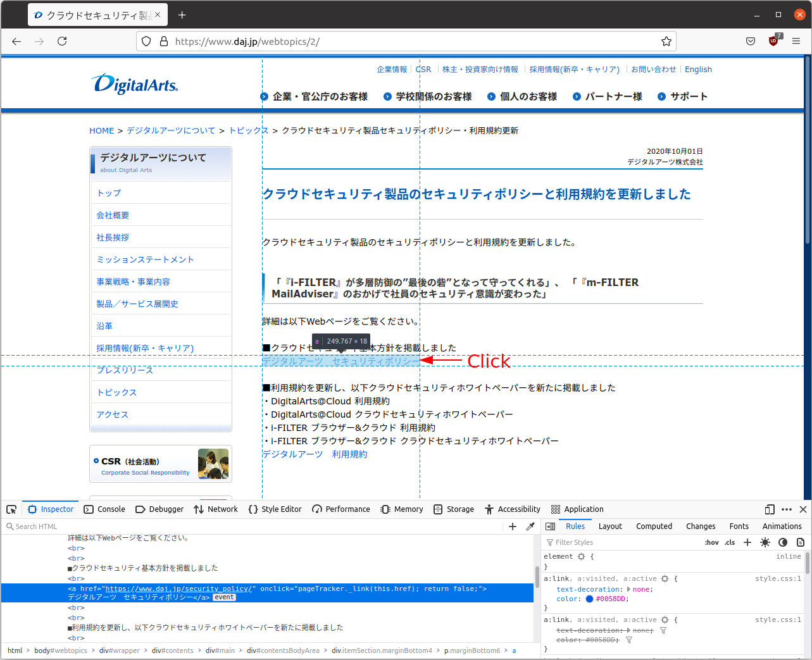This screenshot has height=660, width=812.
Task: Switch to the Console tab
Action: [105, 509]
